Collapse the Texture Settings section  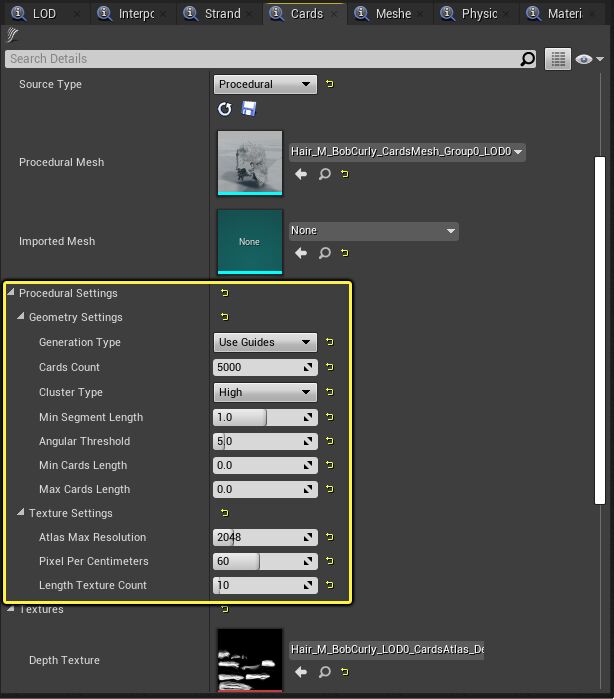coord(21,513)
